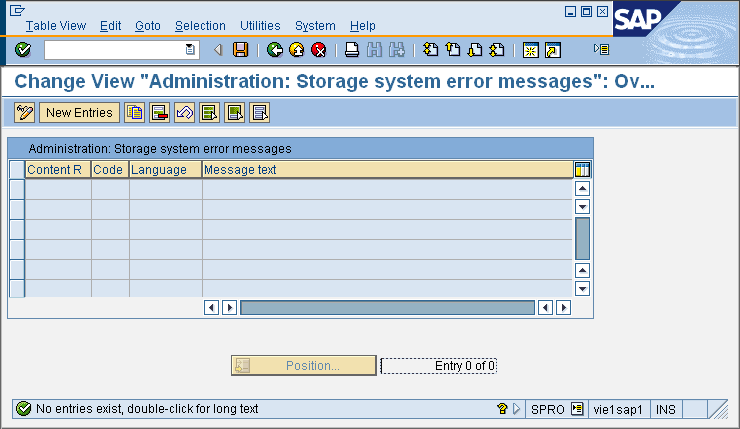The width and height of the screenshot is (740, 429).
Task: Click the yellow Exit arrow icon
Action: pos(297,50)
